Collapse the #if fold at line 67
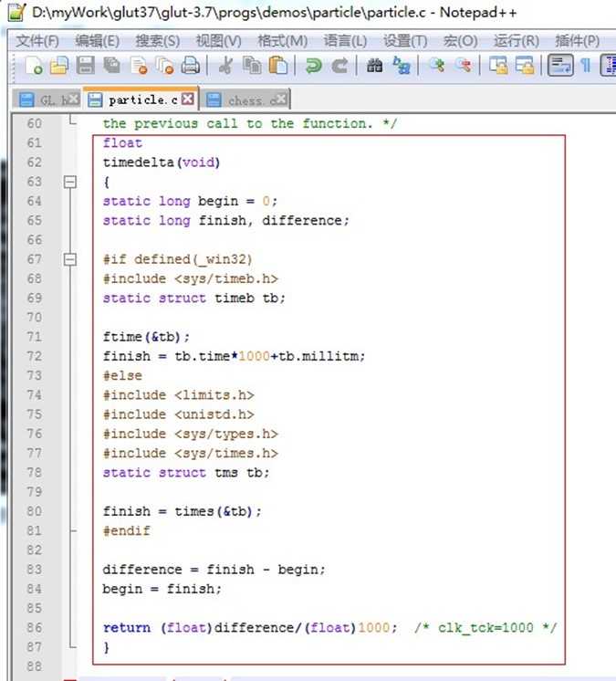Screen dimensions: 616x681 [x=70, y=259]
